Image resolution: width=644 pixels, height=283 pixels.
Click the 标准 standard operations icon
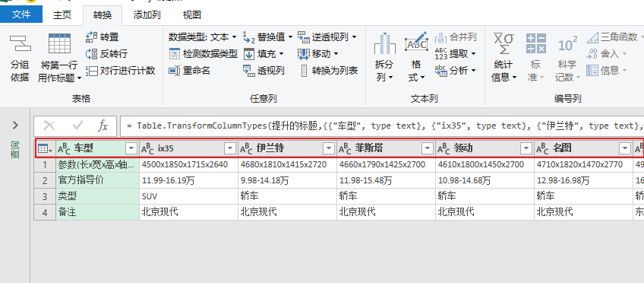535,43
